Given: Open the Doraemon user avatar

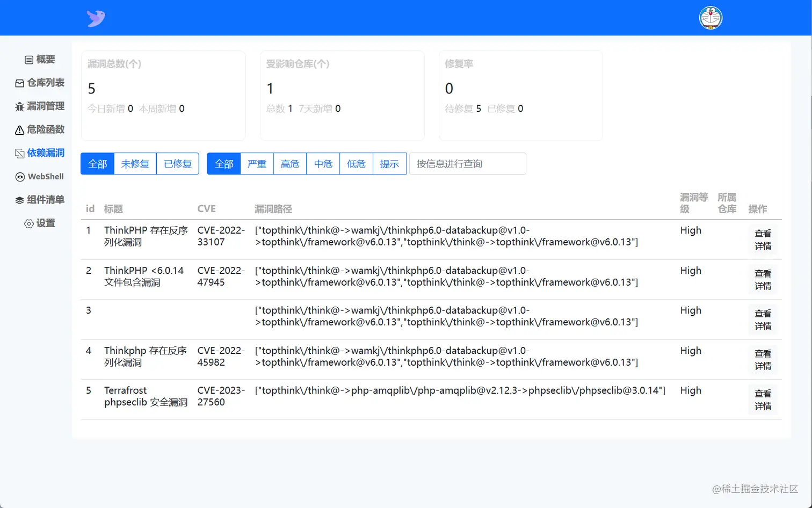Looking at the screenshot, I should 711,18.
